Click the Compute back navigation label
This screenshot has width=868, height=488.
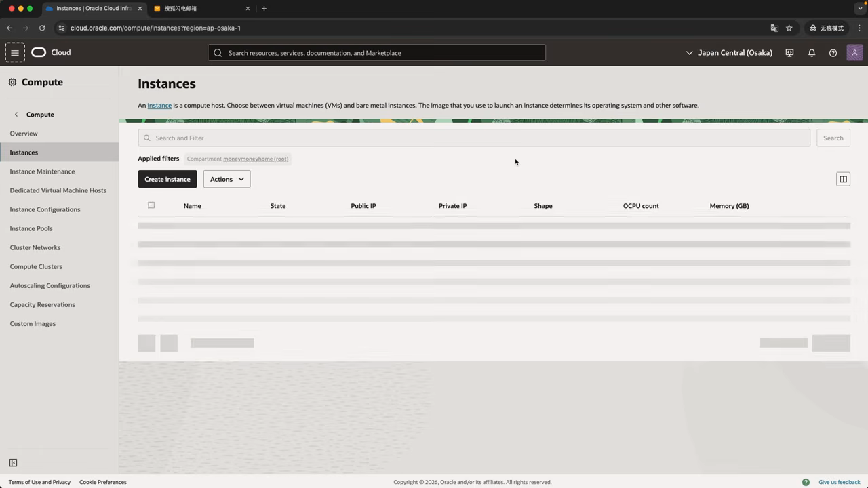coord(40,115)
